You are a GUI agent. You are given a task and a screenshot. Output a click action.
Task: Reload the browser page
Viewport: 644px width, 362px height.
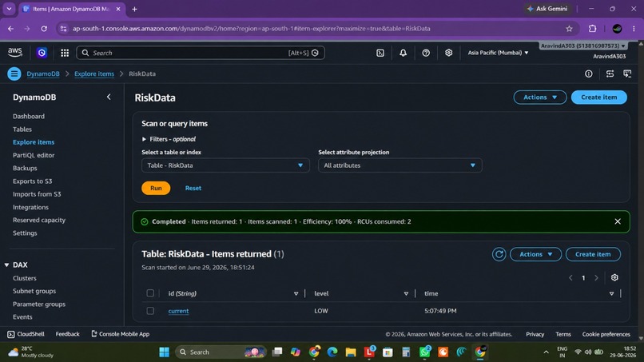[44, 28]
